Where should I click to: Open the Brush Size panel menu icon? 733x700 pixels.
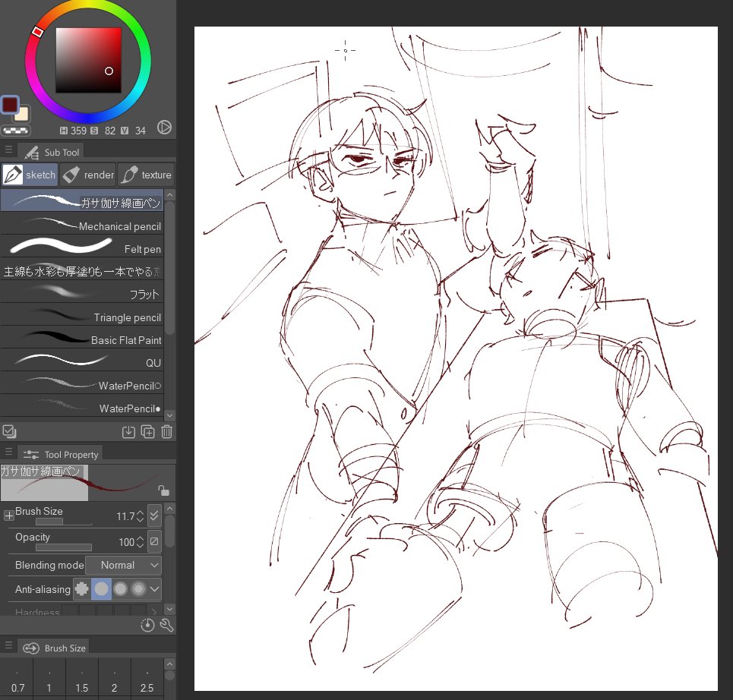coord(8,645)
